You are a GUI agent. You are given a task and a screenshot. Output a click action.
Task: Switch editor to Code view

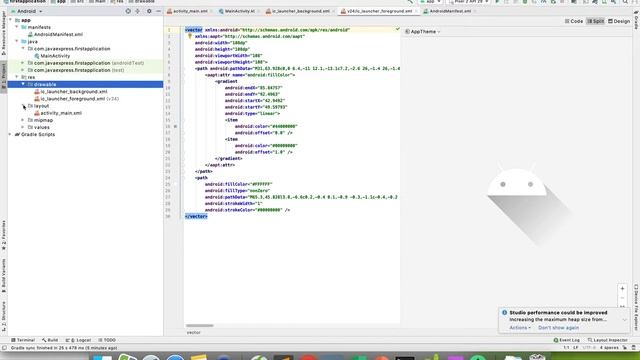(x=574, y=21)
